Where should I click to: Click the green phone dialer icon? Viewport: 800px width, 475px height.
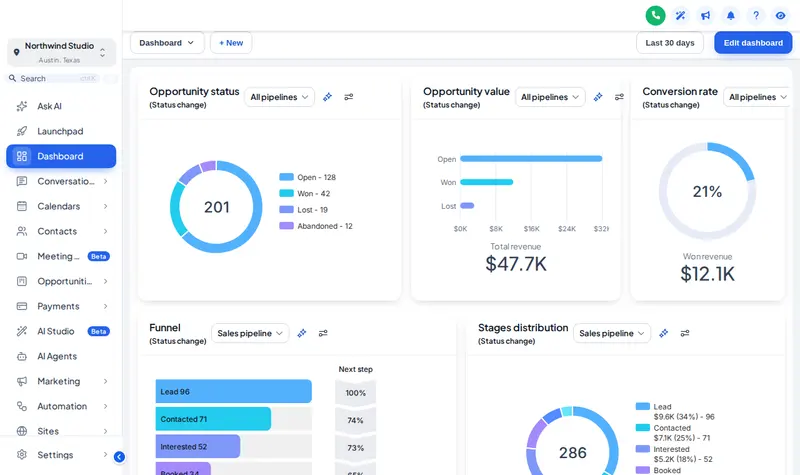click(x=655, y=15)
